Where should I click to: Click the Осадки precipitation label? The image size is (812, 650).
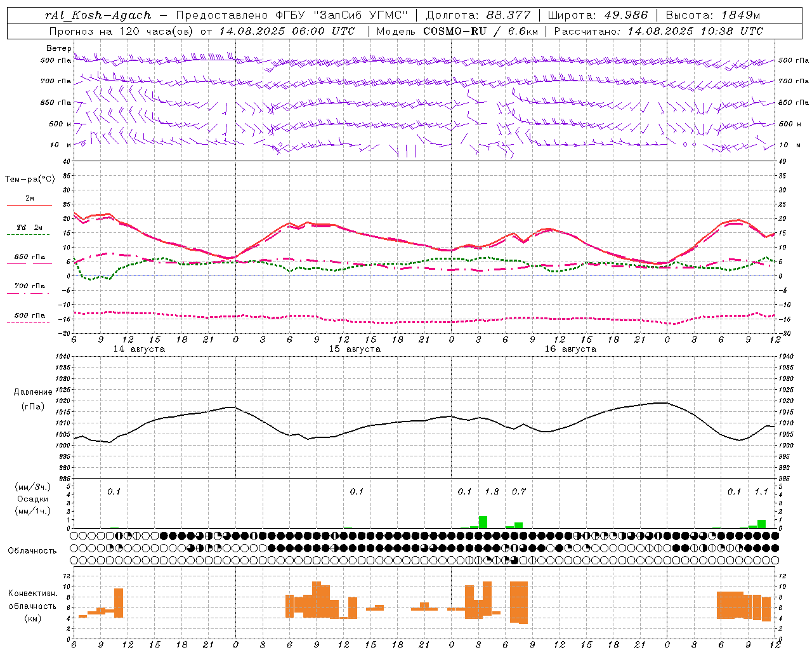click(33, 499)
